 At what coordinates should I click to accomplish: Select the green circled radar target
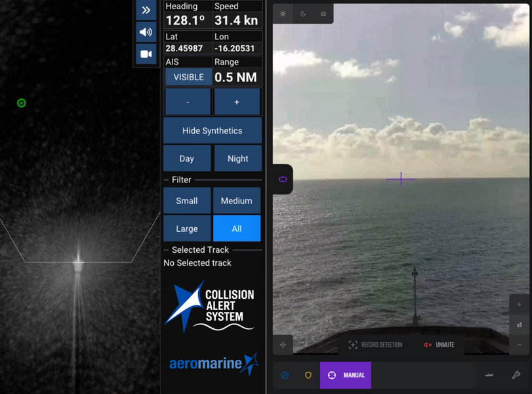pyautogui.click(x=22, y=103)
